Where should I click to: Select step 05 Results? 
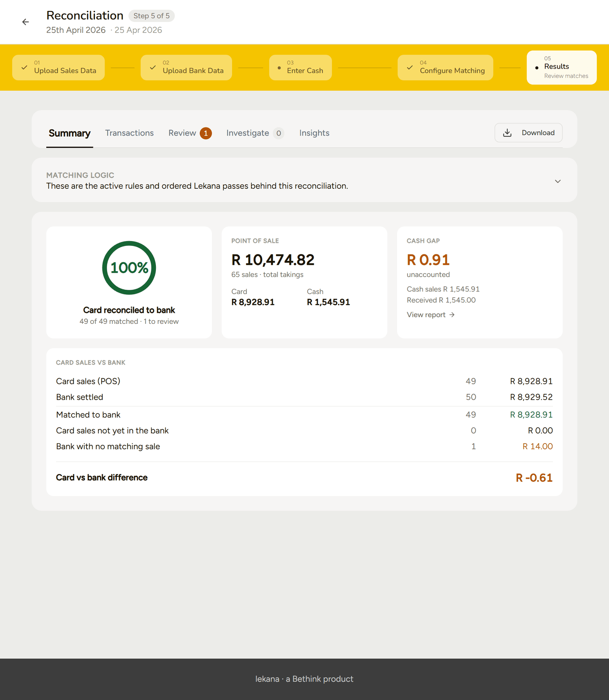click(x=561, y=67)
